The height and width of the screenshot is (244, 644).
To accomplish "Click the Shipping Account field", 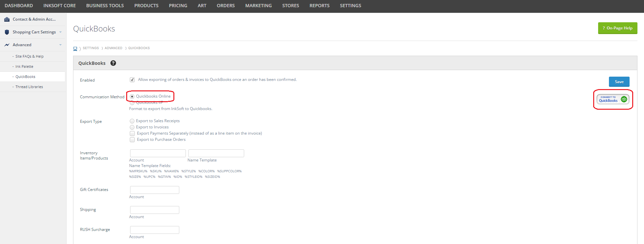I will 155,210.
